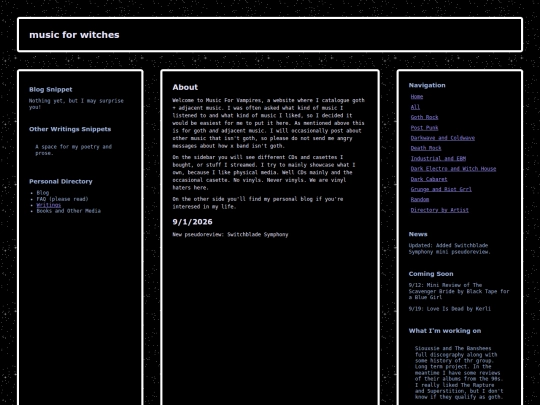Click the 9/1/2026 date heading
Image resolution: width=540 pixels, height=405 pixels.
click(x=193, y=222)
